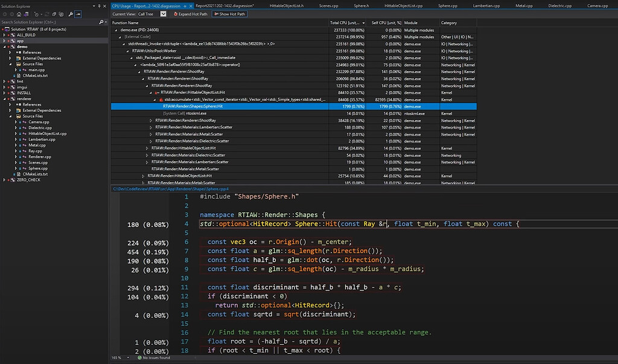The height and width of the screenshot is (364, 618).
Task: Click the search magnifier in Solution Explorer
Action: coord(101,22)
